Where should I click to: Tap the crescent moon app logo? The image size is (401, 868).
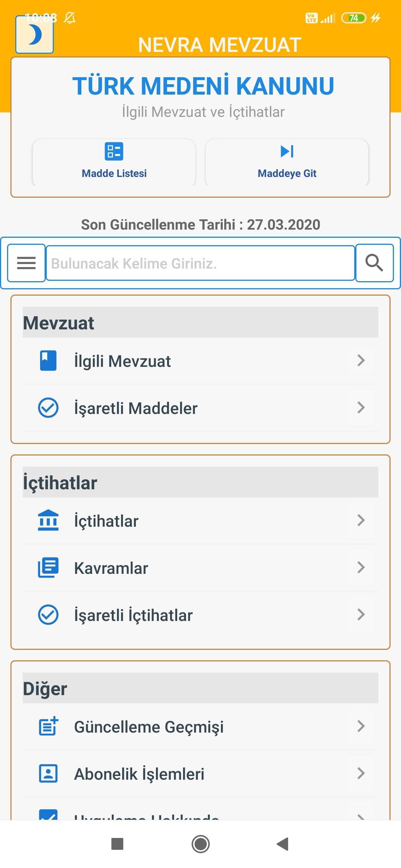tap(35, 35)
